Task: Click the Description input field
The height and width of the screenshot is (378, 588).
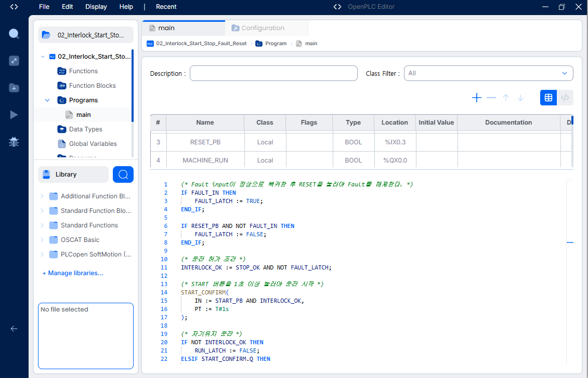Action: click(273, 73)
